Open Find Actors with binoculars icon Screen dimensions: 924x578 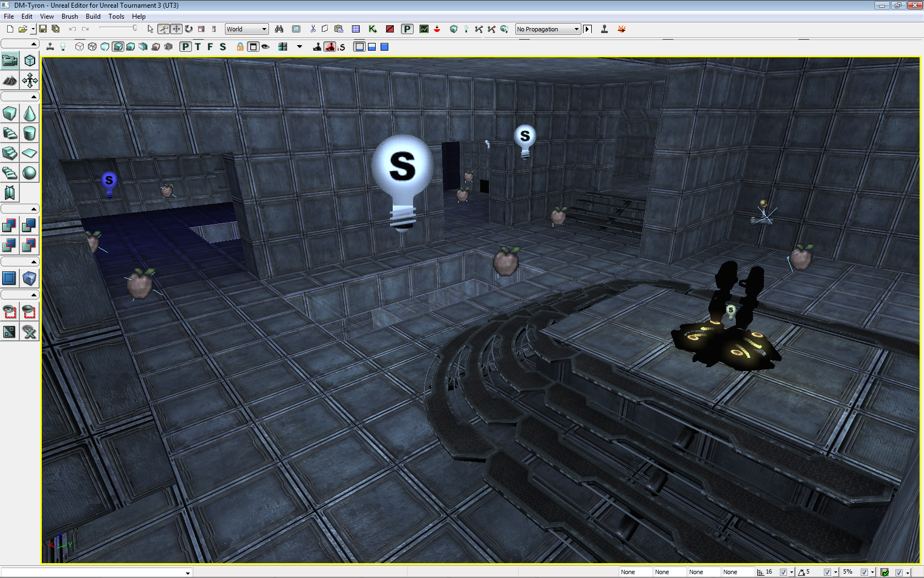point(279,29)
